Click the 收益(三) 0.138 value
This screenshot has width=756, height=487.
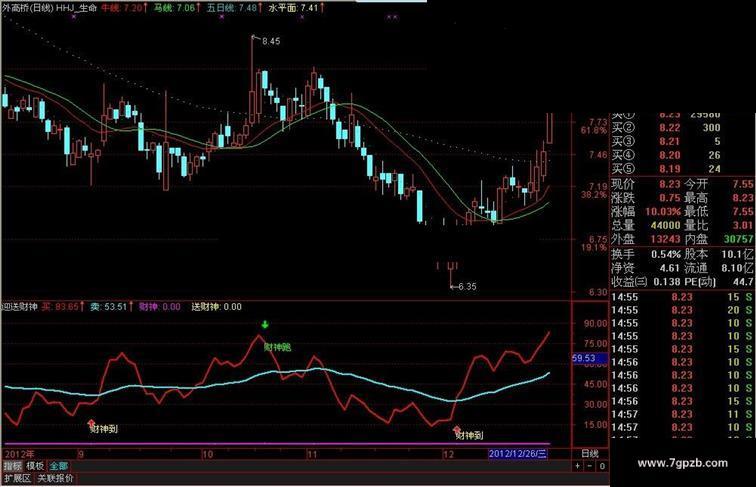[x=667, y=282]
